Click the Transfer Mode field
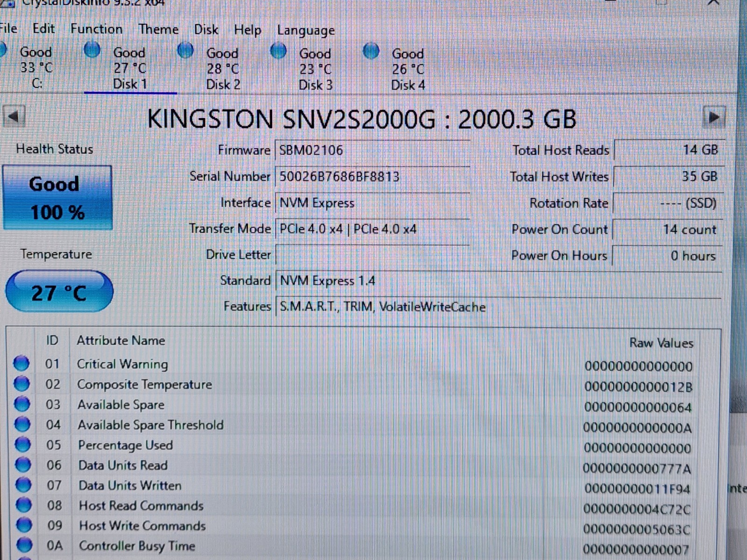The image size is (747, 560). click(372, 229)
